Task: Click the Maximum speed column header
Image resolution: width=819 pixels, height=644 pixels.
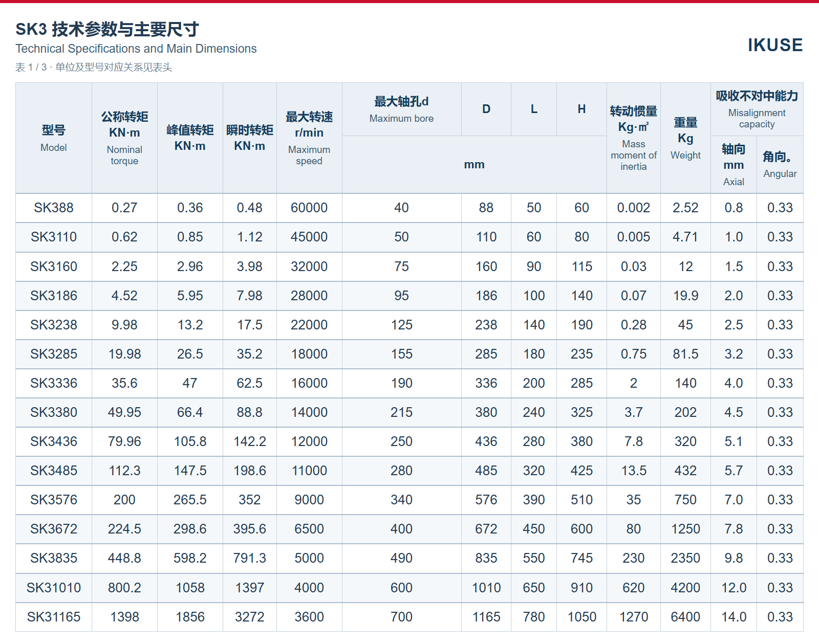Action: 309,138
